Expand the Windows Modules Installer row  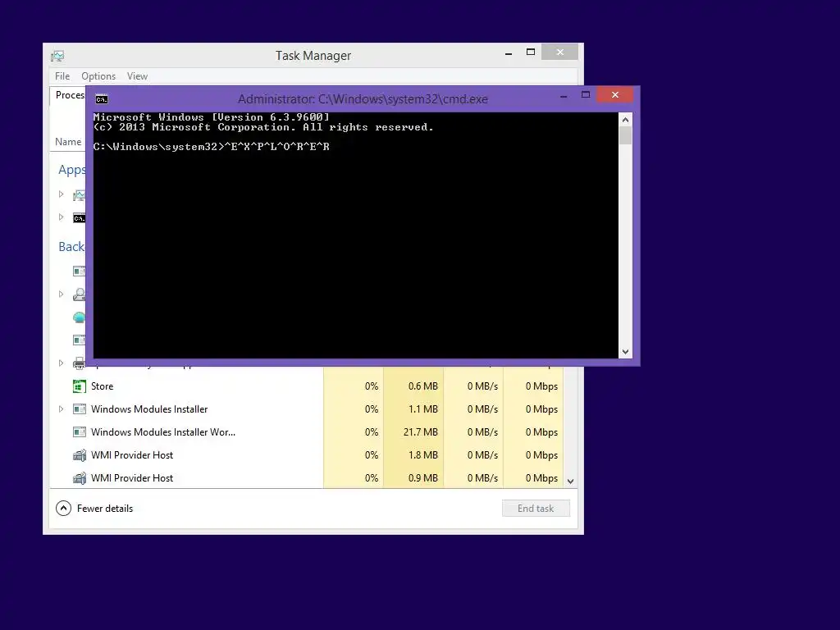click(x=61, y=409)
